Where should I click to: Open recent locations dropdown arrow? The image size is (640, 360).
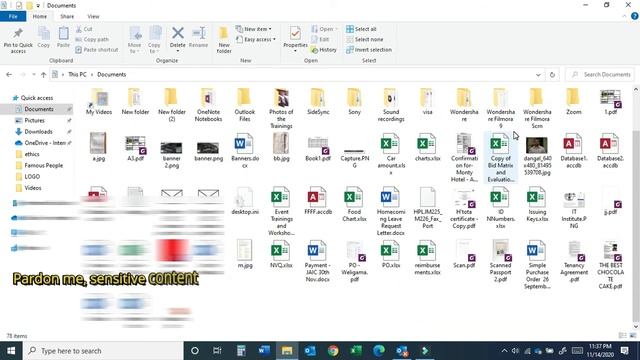(33, 75)
